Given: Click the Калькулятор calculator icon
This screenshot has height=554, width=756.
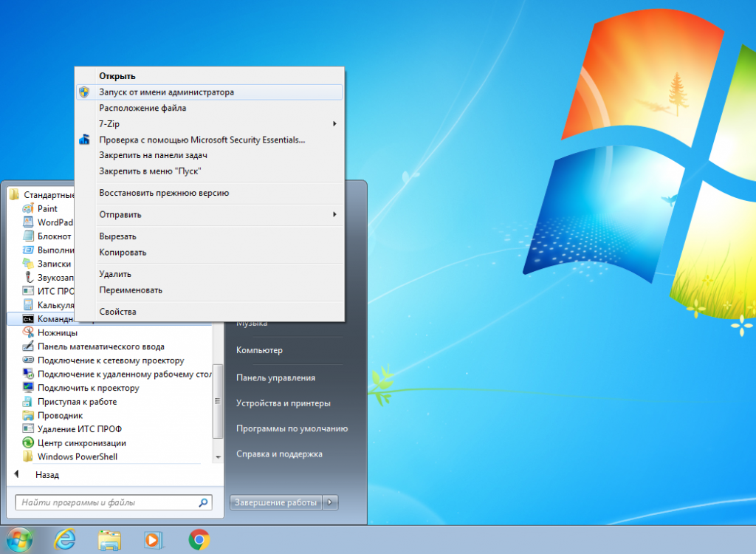Looking at the screenshot, I should tap(28, 305).
